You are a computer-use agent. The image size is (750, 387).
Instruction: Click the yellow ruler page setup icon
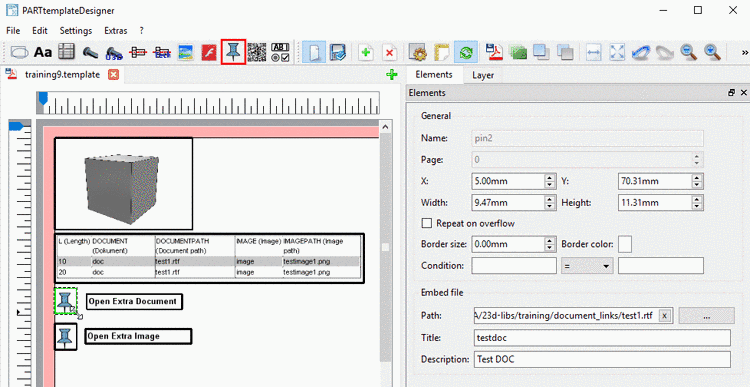[x=441, y=52]
